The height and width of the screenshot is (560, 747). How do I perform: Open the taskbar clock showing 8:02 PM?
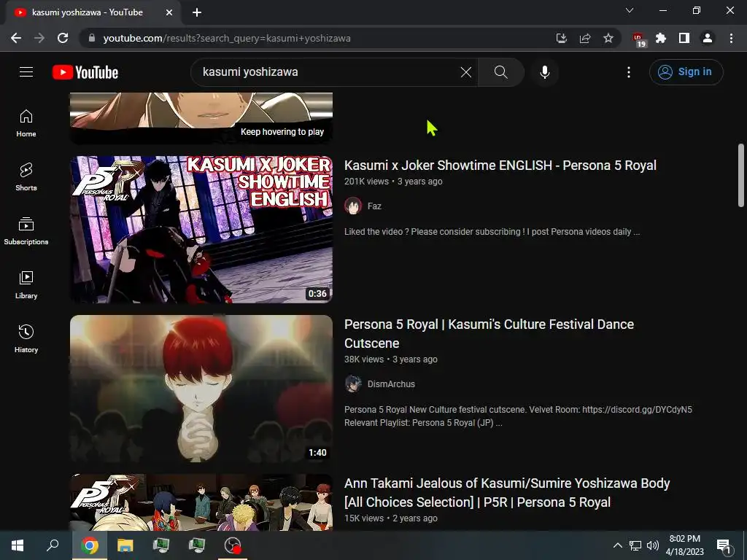point(684,545)
